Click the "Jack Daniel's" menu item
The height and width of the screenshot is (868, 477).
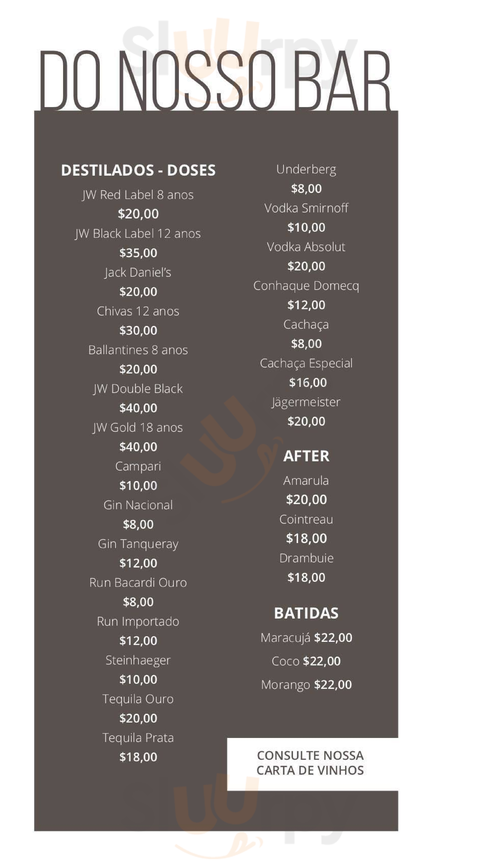coord(138,273)
